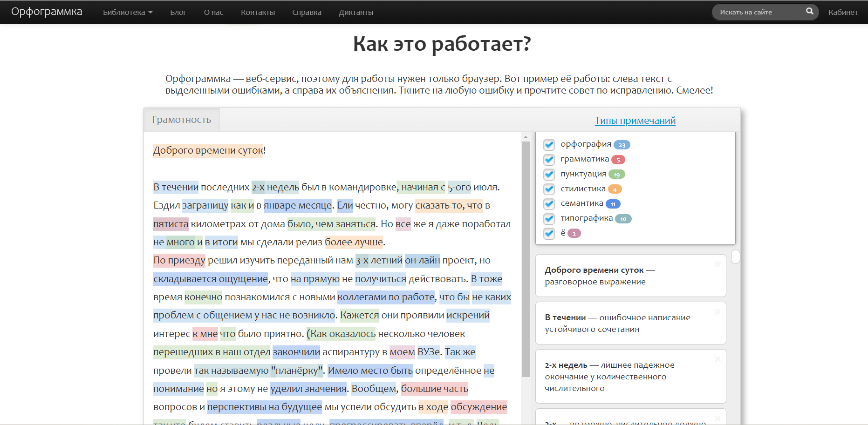Click highlighted phrase 'не много'

[174, 242]
